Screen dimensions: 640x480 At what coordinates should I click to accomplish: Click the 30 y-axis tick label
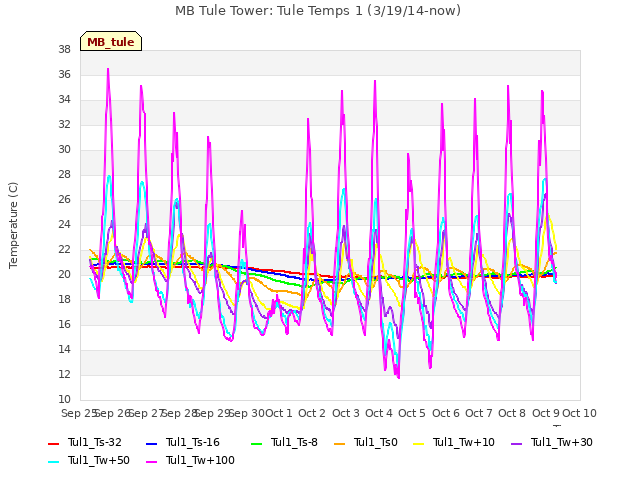pos(64,149)
